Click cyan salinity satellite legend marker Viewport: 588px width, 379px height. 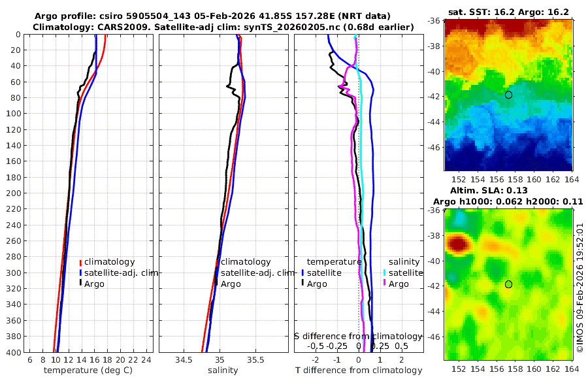(384, 272)
